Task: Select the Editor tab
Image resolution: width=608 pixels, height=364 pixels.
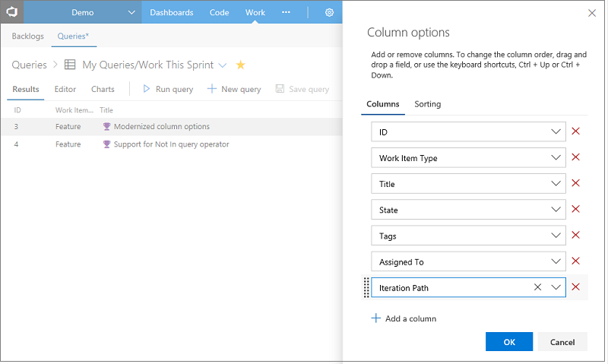Action: 65,89
